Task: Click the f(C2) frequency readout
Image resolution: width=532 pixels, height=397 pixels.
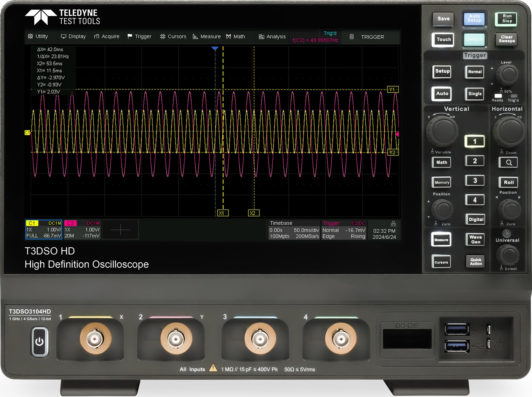Action: (x=315, y=40)
